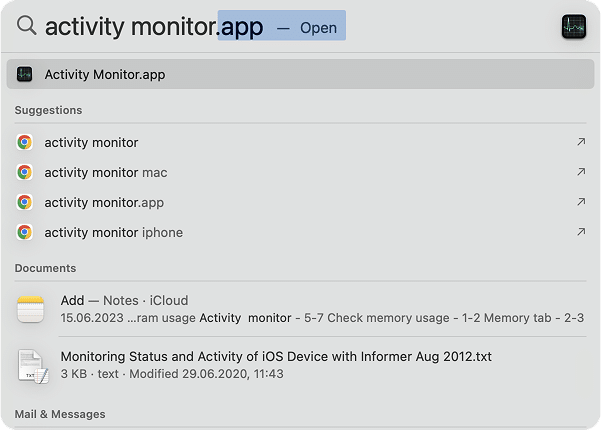Click the Activity Monitor preview icon in search bar
Image resolution: width=601 pixels, height=430 pixels.
[574, 26]
